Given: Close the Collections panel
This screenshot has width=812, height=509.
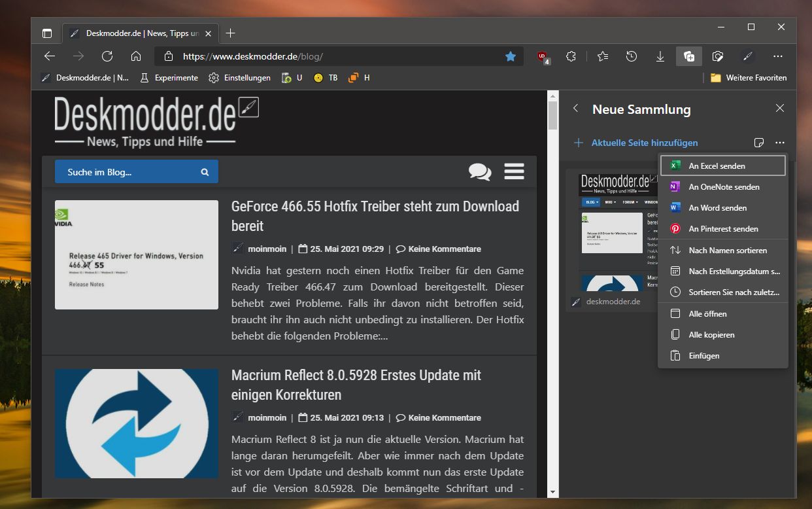Looking at the screenshot, I should (x=780, y=109).
